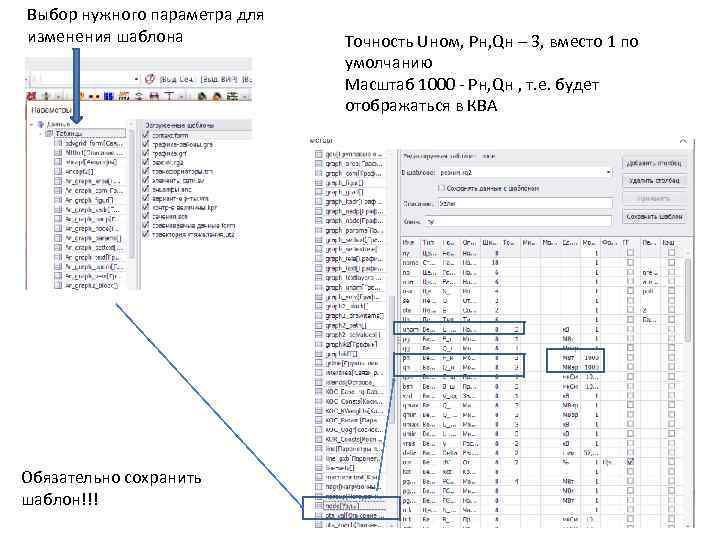Click the 'Данные' node icon
The height and width of the screenshot is (540, 720).
(x=40, y=124)
